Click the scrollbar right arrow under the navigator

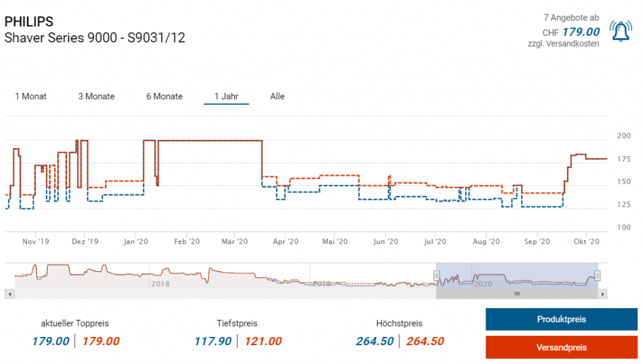pyautogui.click(x=603, y=294)
